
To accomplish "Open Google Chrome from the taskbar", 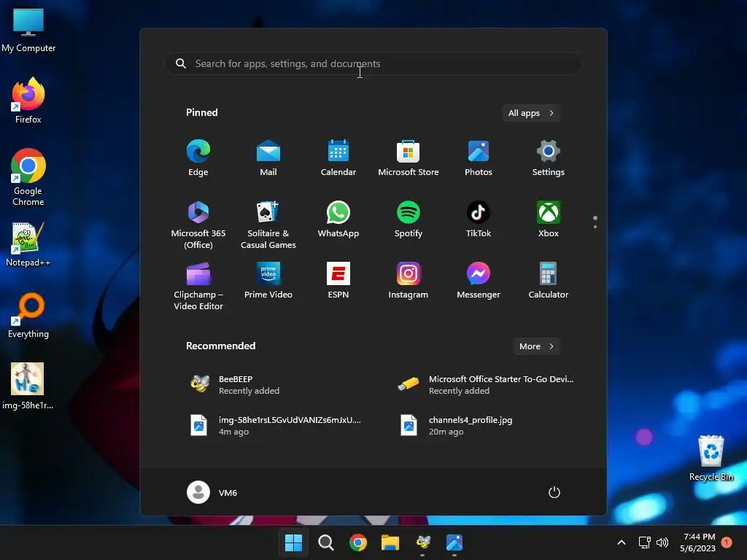I will click(x=357, y=542).
